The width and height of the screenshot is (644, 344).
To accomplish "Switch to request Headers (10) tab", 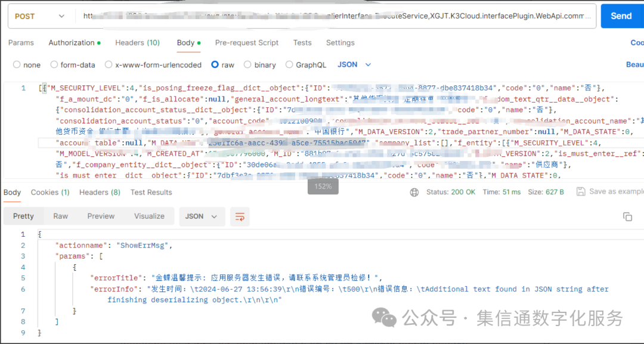I will coord(137,43).
